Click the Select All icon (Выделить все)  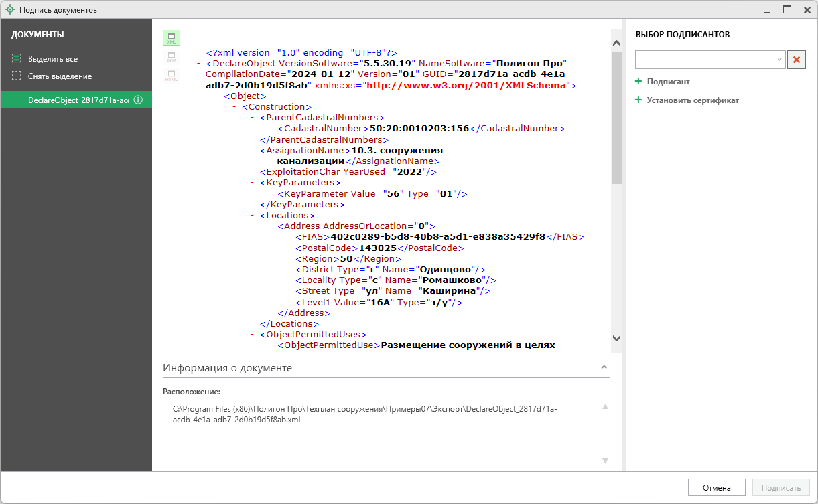[x=17, y=59]
